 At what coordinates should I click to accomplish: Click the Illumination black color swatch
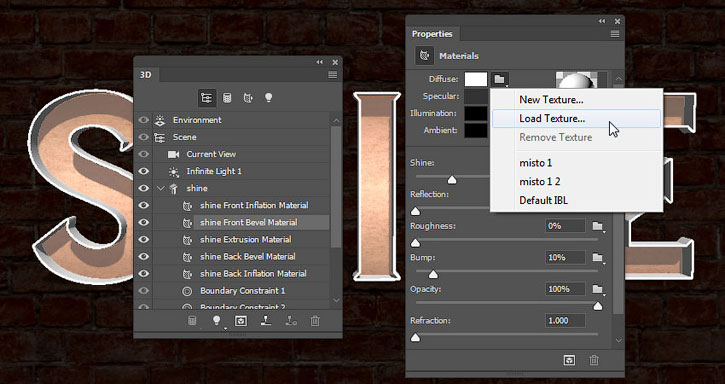coord(476,113)
